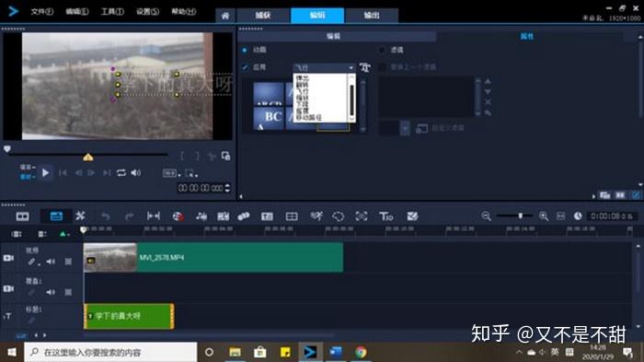The height and width of the screenshot is (362, 644).
Task: Click the timeline zoom slider handle
Action: coord(520,216)
